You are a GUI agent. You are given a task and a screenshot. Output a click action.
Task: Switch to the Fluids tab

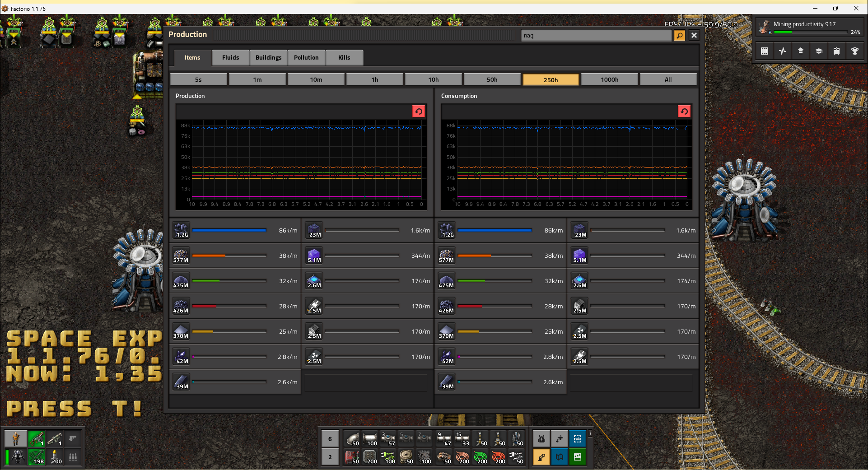click(x=230, y=57)
